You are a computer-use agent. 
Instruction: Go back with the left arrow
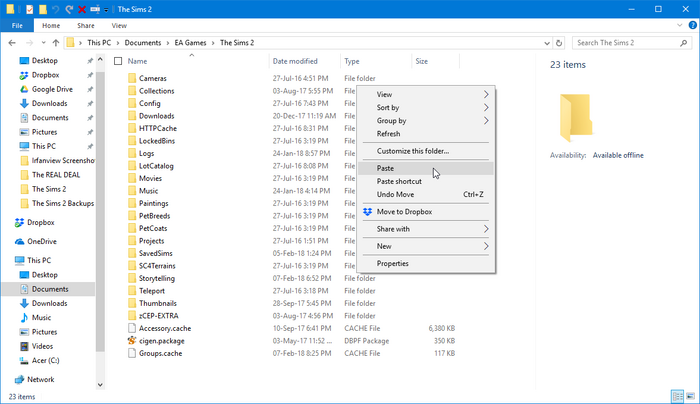coord(12,43)
